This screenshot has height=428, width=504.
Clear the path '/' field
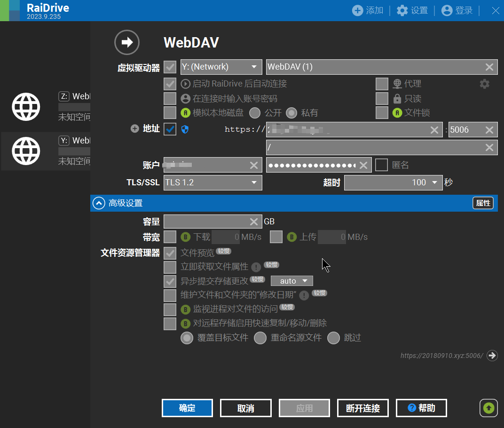[489, 147]
